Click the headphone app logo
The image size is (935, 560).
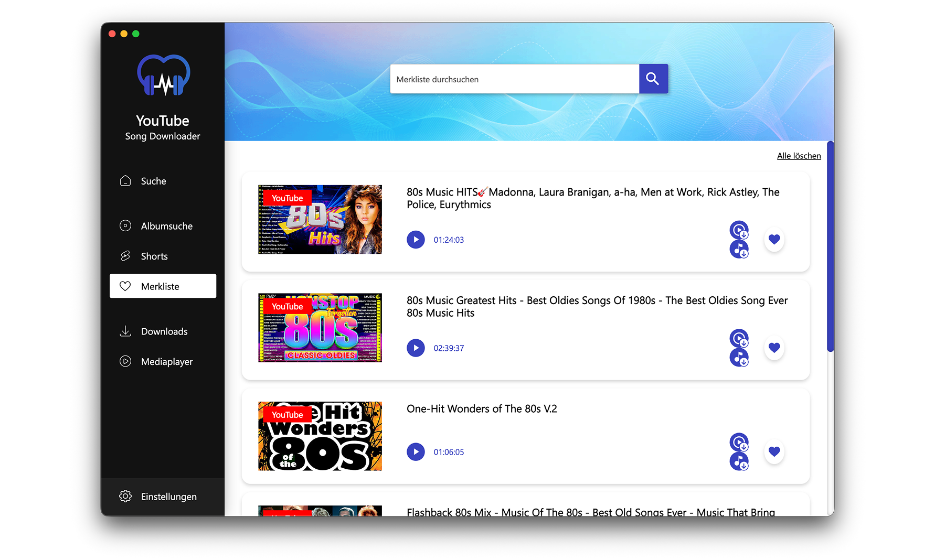point(164,75)
